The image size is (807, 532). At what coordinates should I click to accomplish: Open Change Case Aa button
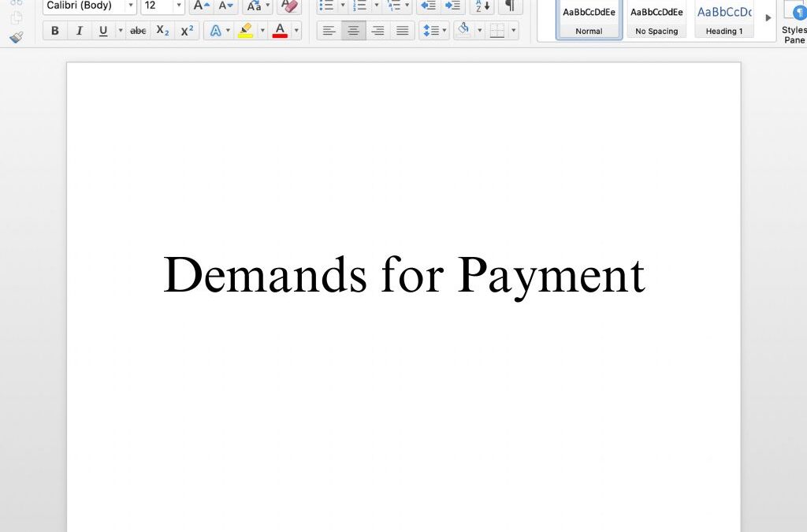tap(258, 6)
